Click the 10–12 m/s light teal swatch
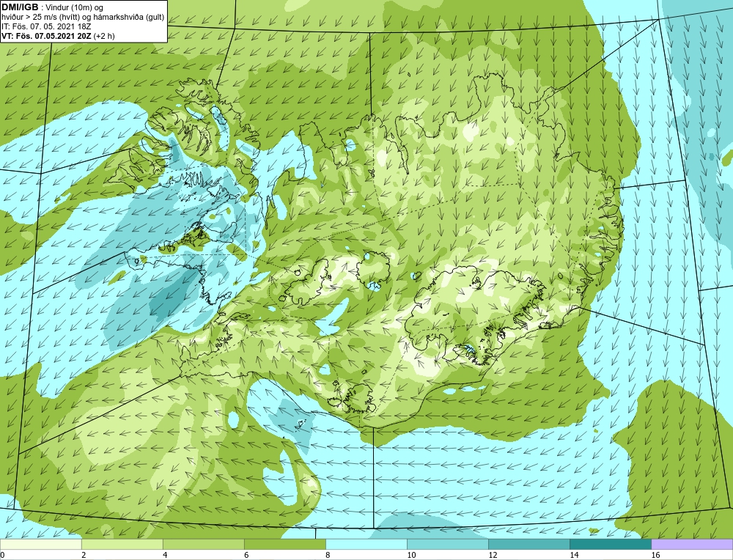Viewport: 733px width, 560px height. [x=447, y=544]
